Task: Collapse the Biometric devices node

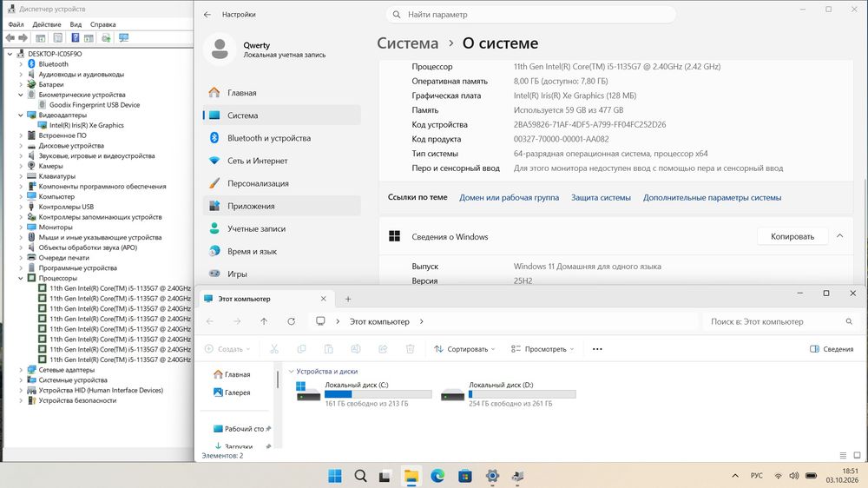Action: coord(21,95)
